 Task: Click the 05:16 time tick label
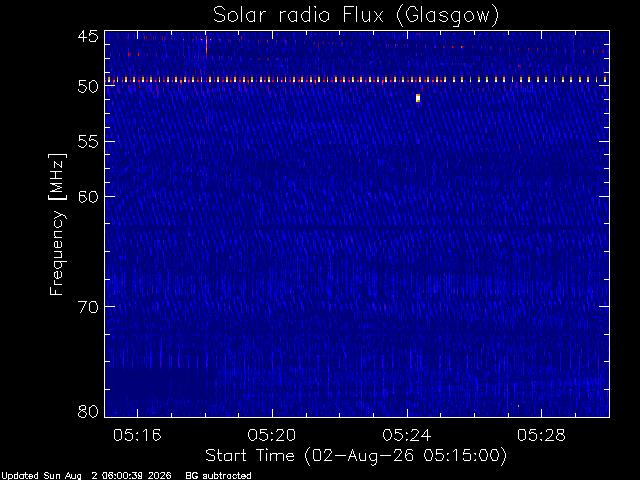tap(137, 435)
